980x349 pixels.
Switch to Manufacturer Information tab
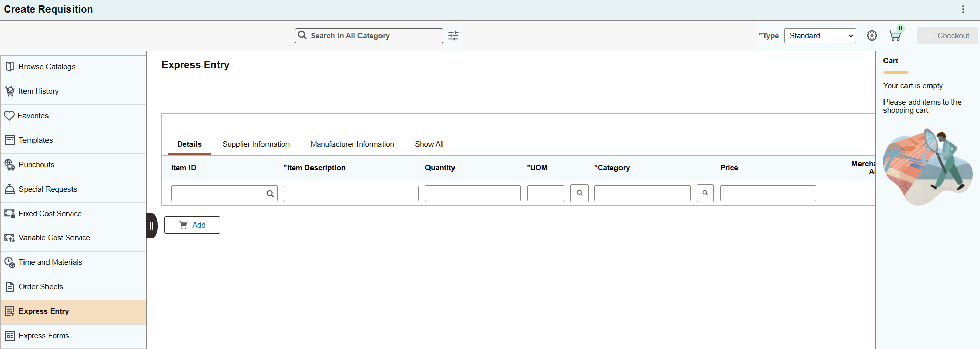(352, 144)
